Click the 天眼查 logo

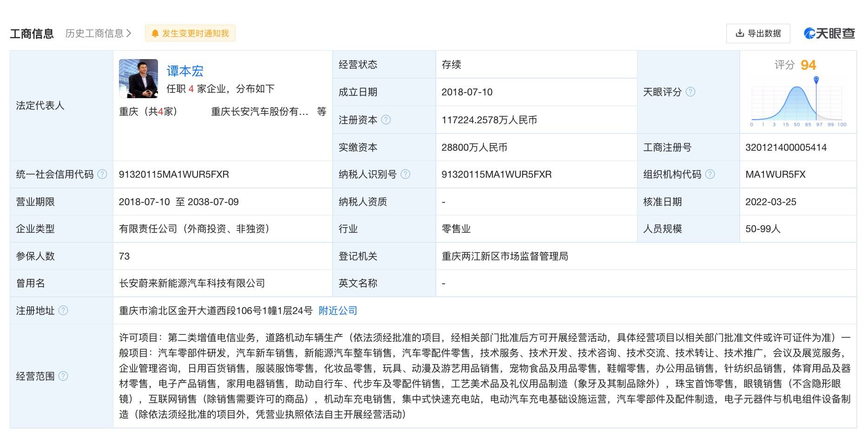[x=829, y=33]
